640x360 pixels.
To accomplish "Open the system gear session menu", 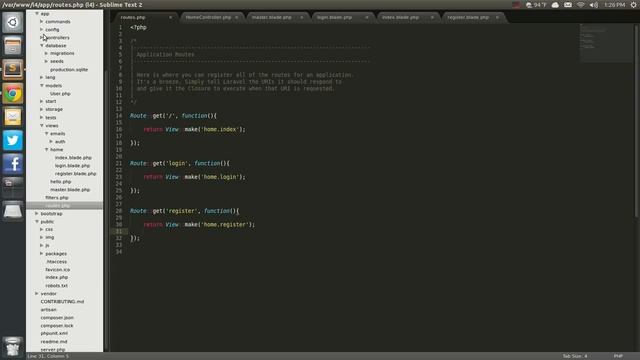I will tap(633, 5).
